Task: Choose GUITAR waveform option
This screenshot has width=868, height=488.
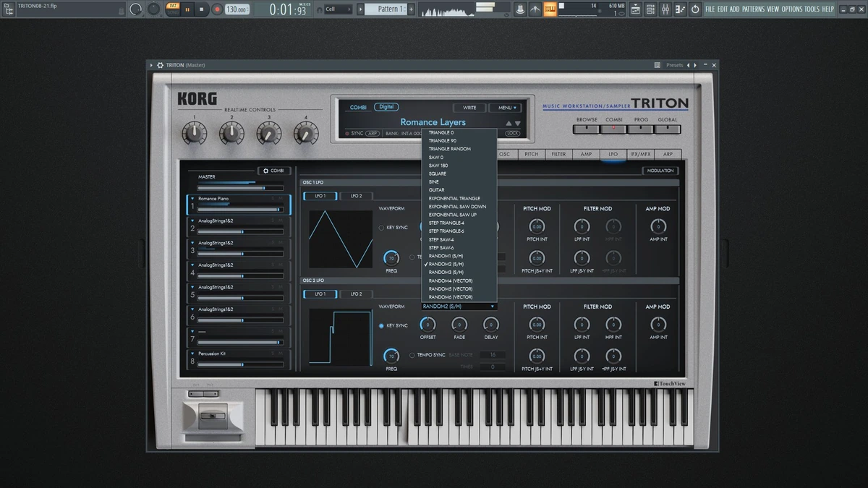Action: coord(459,190)
